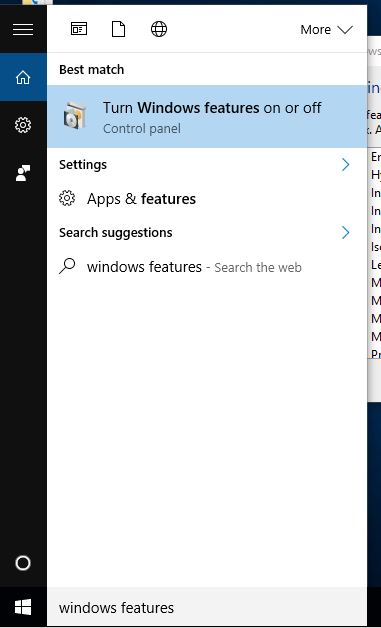Click the Windows features control panel icon

pyautogui.click(x=75, y=116)
